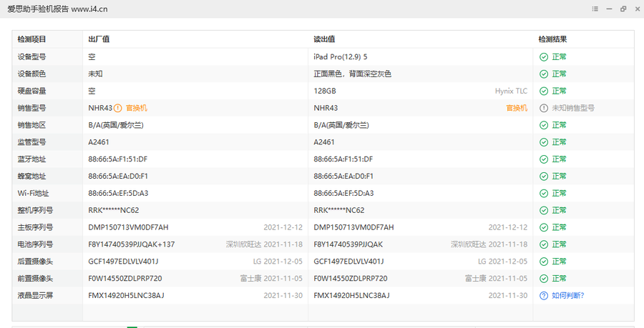Click the orange 官换机 label in 读出值 column
Image resolution: width=644 pixels, height=328 pixels.
coord(517,108)
